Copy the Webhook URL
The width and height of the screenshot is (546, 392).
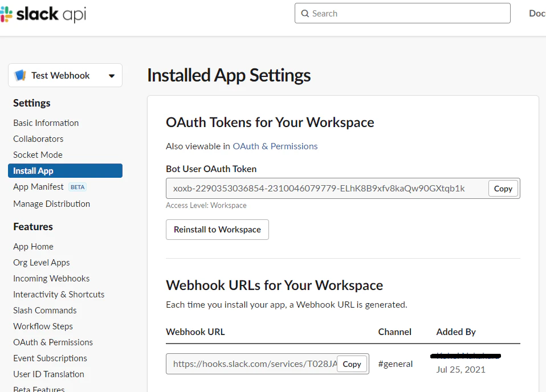[x=352, y=364]
